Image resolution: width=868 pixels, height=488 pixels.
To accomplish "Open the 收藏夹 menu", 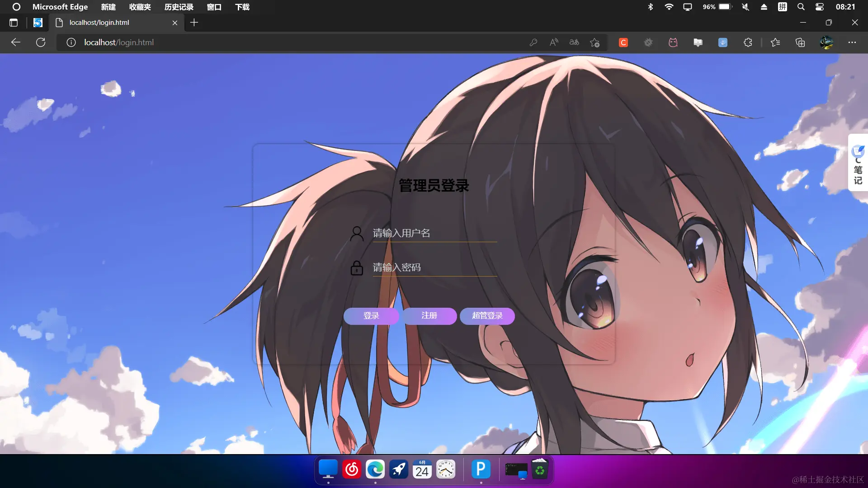I will tap(140, 7).
